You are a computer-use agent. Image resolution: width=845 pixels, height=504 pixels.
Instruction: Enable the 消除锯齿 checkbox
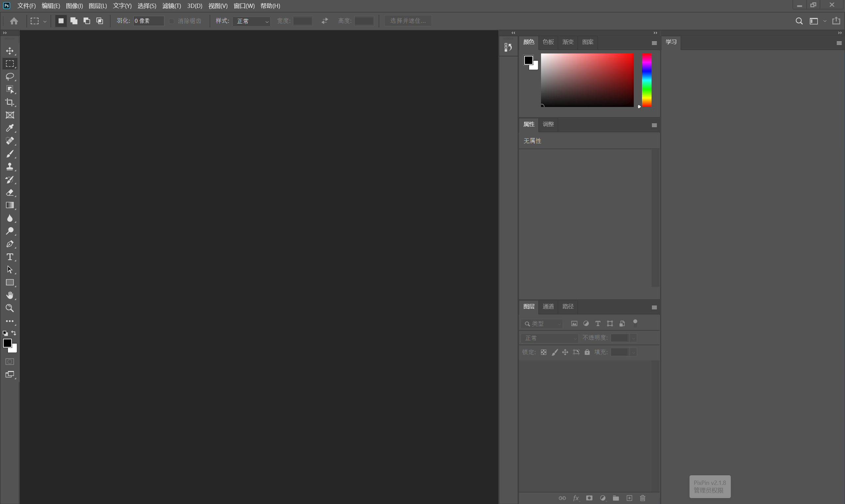coord(172,21)
